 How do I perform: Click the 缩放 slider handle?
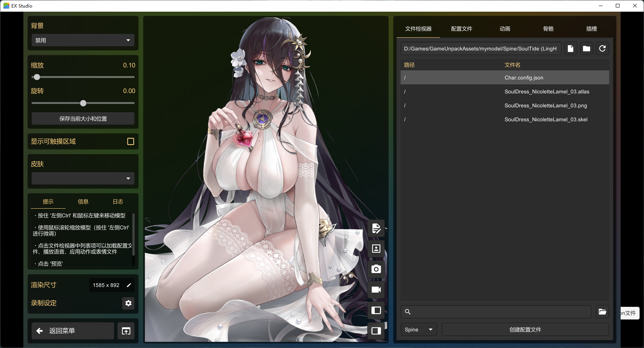(37, 77)
